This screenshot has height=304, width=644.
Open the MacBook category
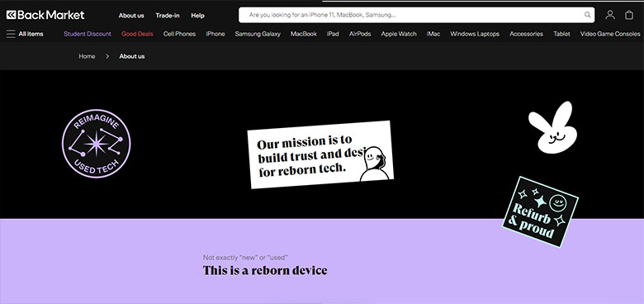click(x=304, y=34)
